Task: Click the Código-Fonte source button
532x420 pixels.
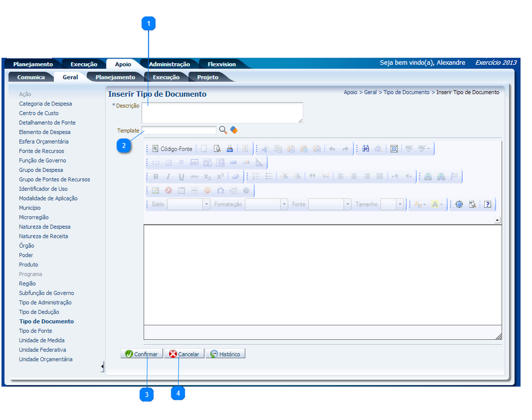Action: (172, 149)
